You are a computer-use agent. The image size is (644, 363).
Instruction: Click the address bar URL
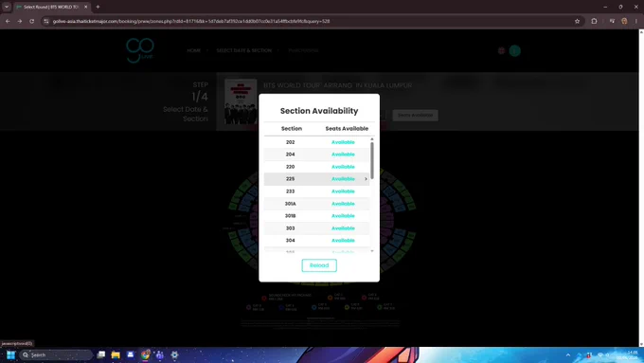(x=191, y=21)
